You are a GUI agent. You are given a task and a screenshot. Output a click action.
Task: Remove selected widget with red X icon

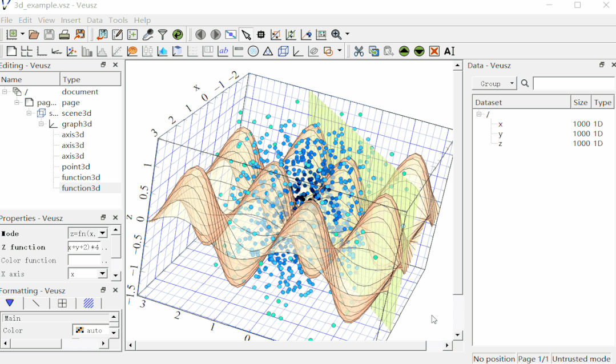[434, 51]
